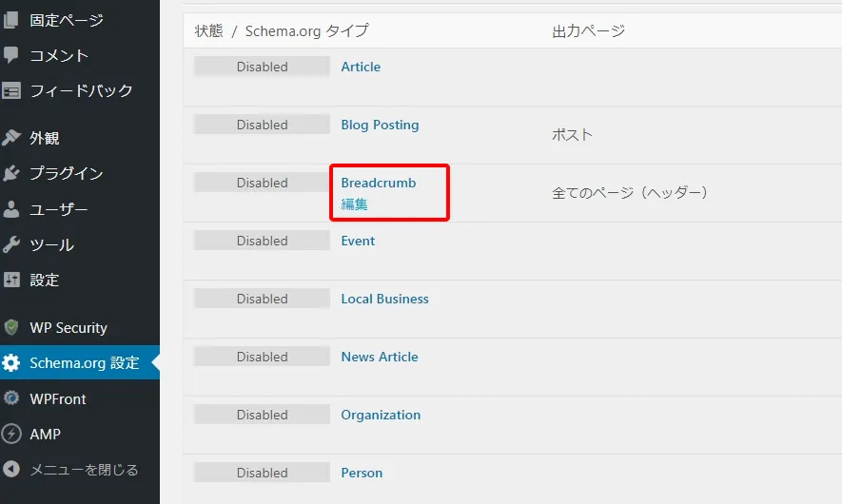Open the Local Business schema link
The width and height of the screenshot is (842, 504).
coord(384,299)
